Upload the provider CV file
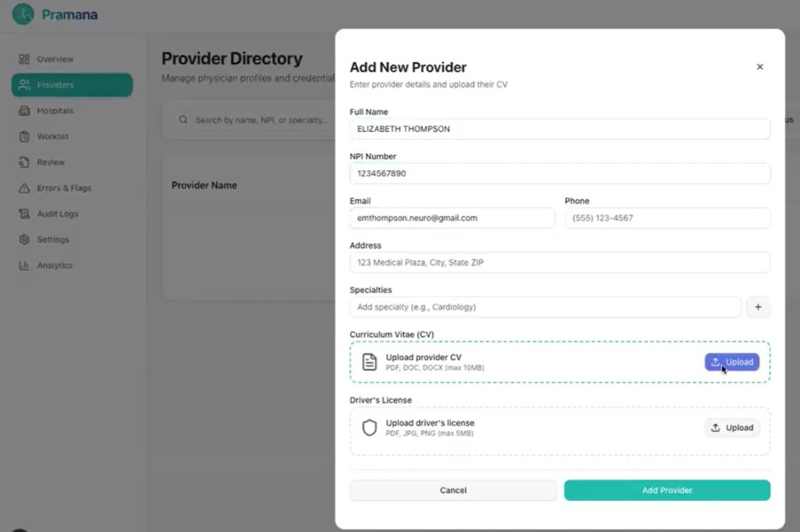This screenshot has height=532, width=800. [x=731, y=362]
